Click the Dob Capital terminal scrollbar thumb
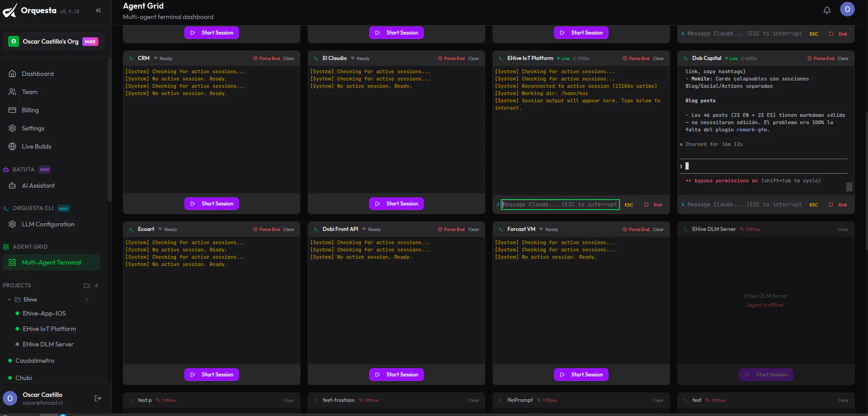Image resolution: width=868 pixels, height=416 pixels. 849,187
